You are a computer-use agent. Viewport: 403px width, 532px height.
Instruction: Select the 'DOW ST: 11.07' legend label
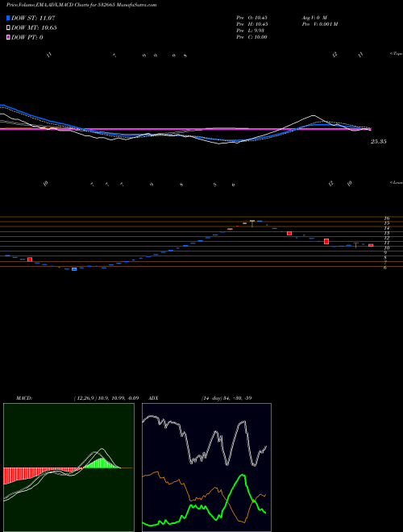33,18
